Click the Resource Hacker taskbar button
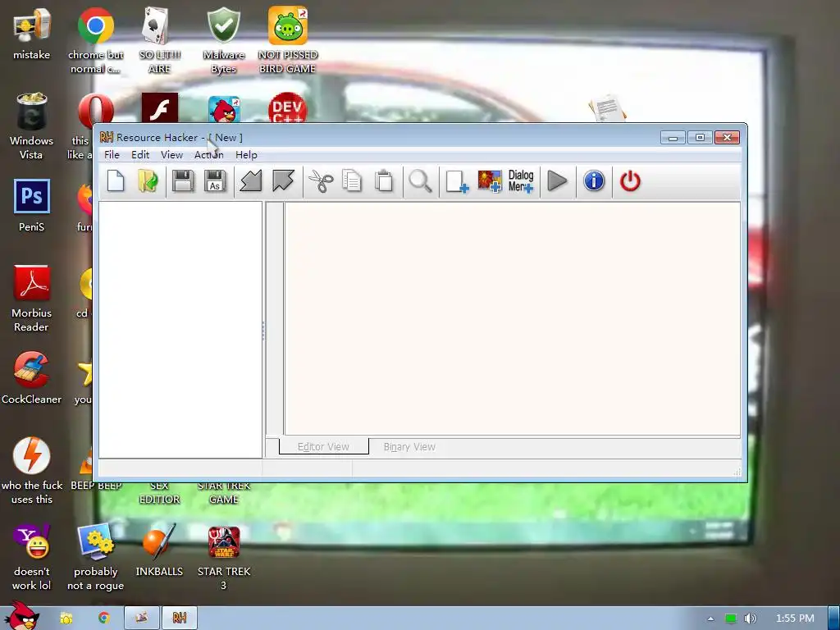 [180, 619]
